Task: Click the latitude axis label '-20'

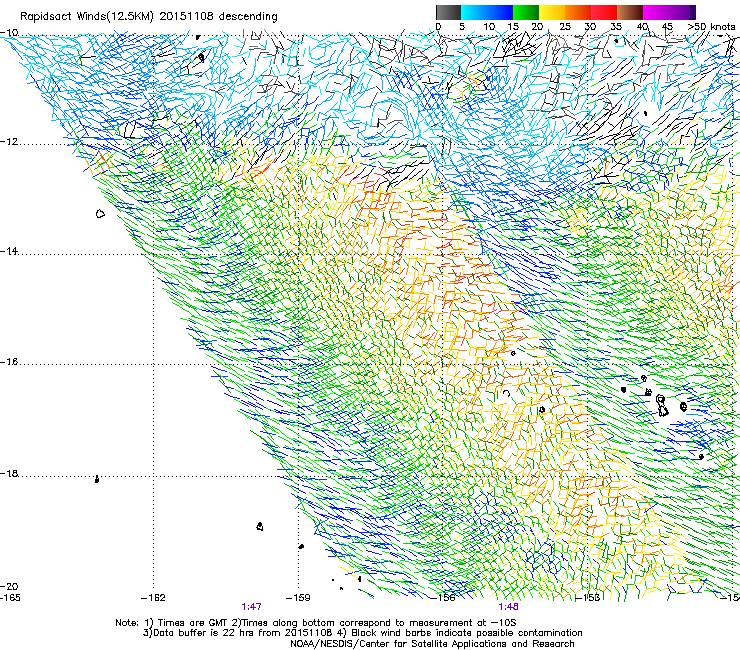Action: click(9, 586)
